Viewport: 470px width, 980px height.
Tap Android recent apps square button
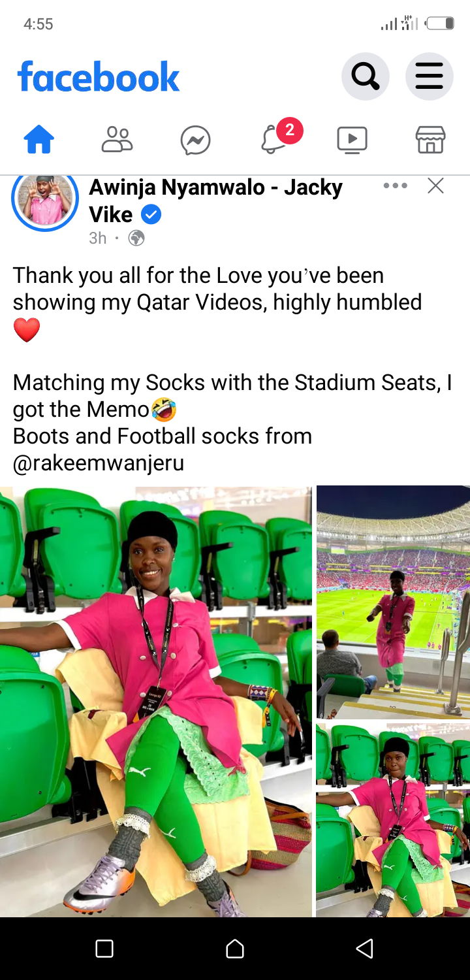coord(104,949)
